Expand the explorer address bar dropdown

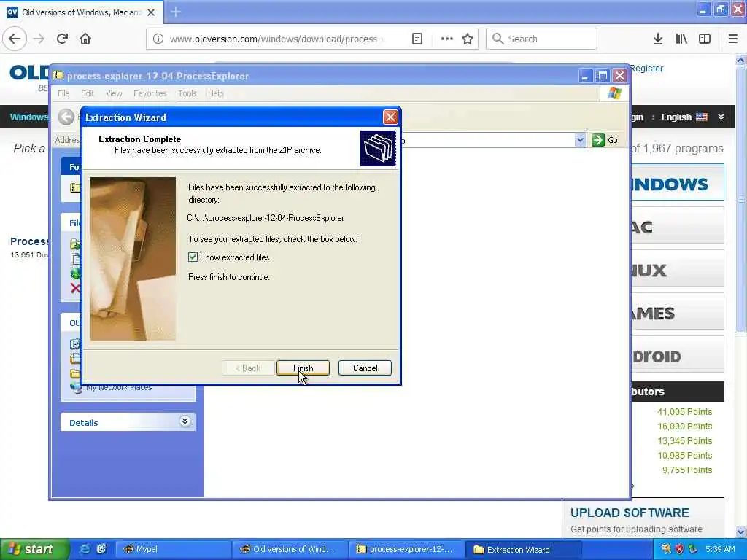click(580, 140)
